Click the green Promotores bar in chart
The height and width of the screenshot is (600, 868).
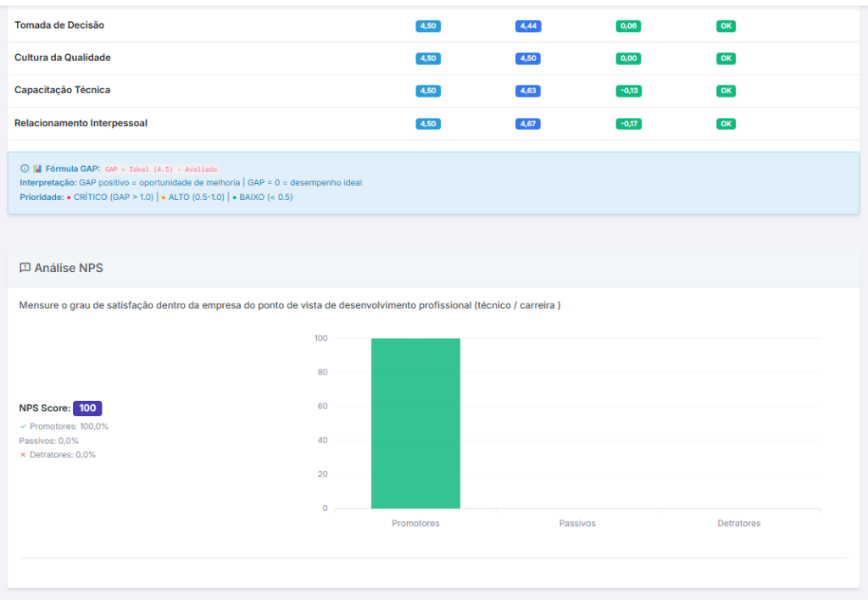(415, 423)
